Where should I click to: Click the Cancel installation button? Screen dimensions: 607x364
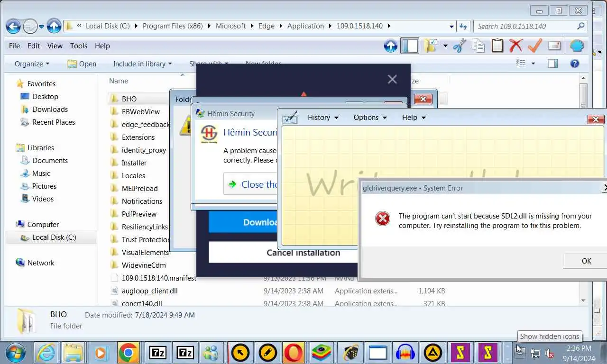283,253
